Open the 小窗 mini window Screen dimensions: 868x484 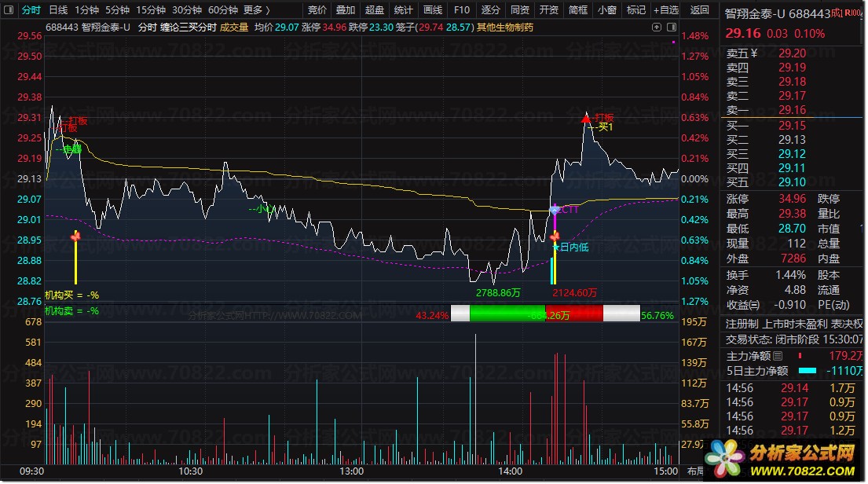pyautogui.click(x=606, y=10)
